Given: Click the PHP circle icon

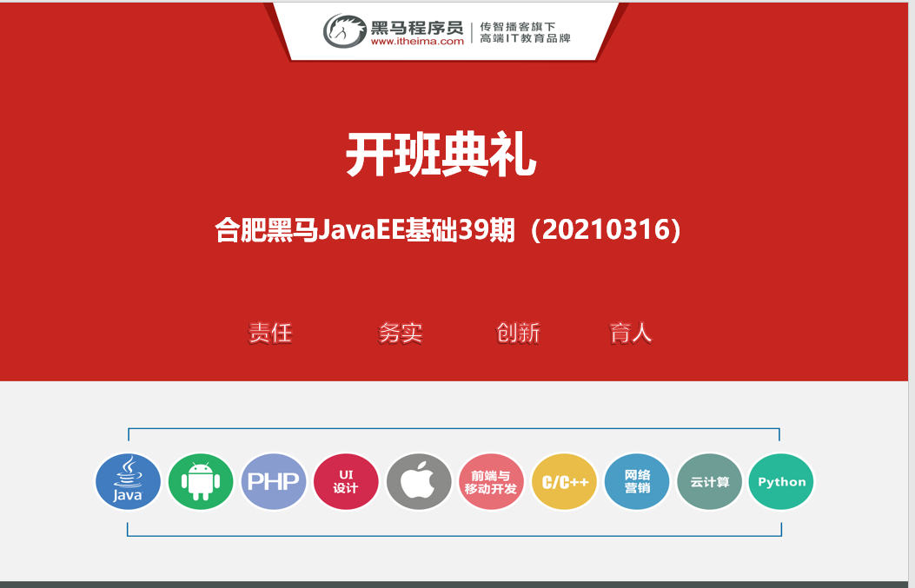Looking at the screenshot, I should click(274, 481).
